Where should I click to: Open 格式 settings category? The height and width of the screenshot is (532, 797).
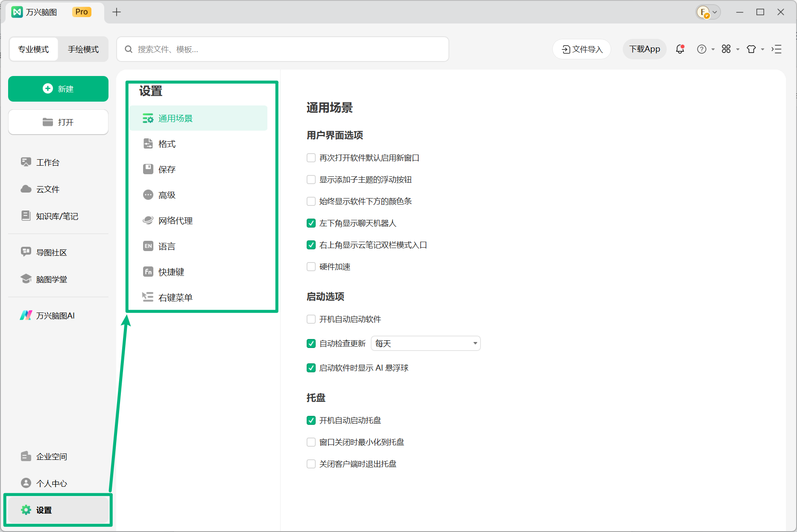pyautogui.click(x=199, y=144)
